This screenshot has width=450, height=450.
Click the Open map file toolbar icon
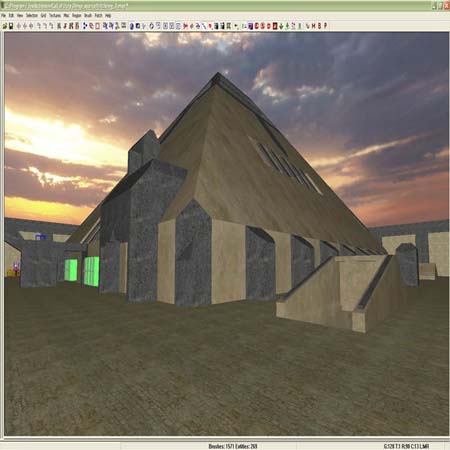(5, 26)
